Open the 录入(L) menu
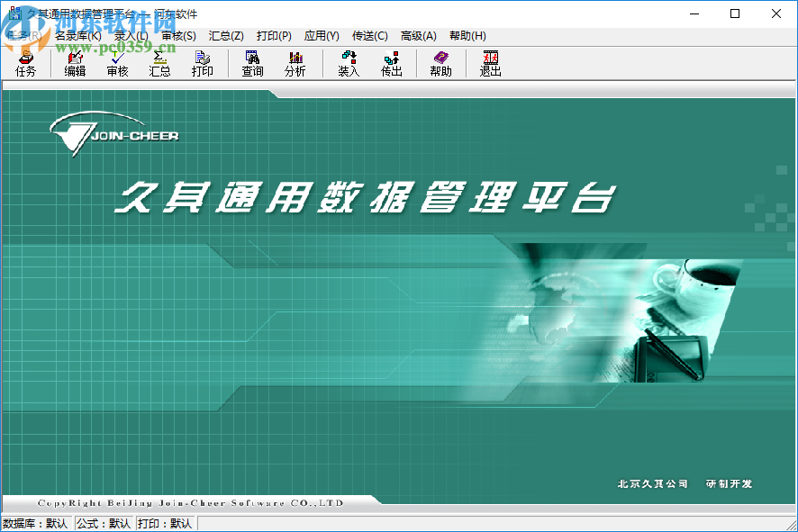This screenshot has width=798, height=532. (131, 36)
